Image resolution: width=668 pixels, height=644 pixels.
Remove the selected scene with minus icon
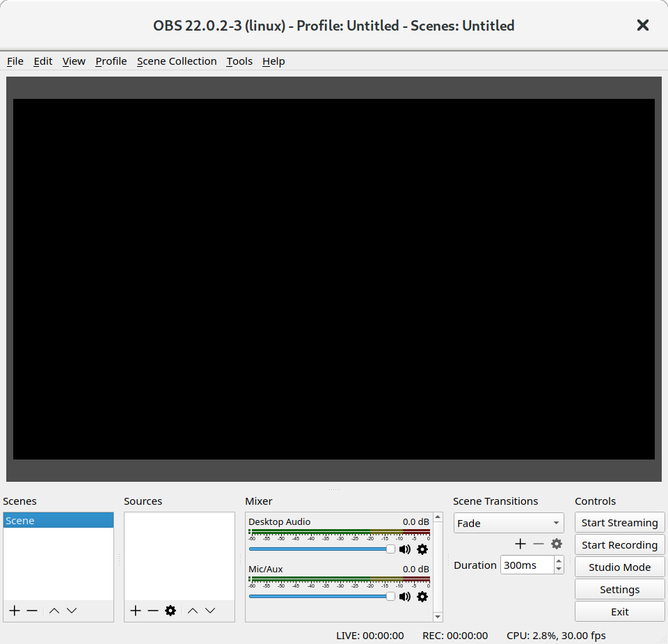point(32,611)
